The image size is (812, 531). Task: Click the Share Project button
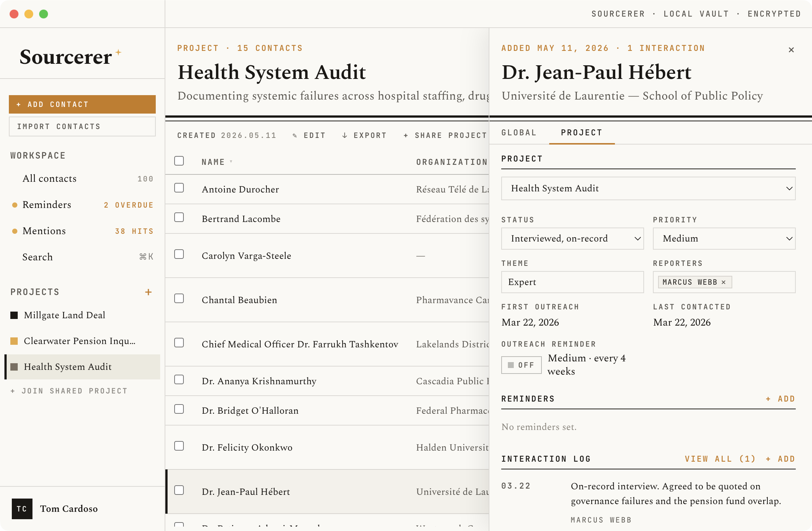pos(445,135)
